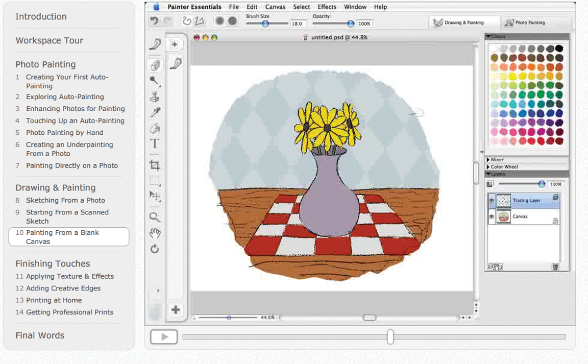Click the Undo arrow icon
The image size is (588, 364).
pos(154,21)
